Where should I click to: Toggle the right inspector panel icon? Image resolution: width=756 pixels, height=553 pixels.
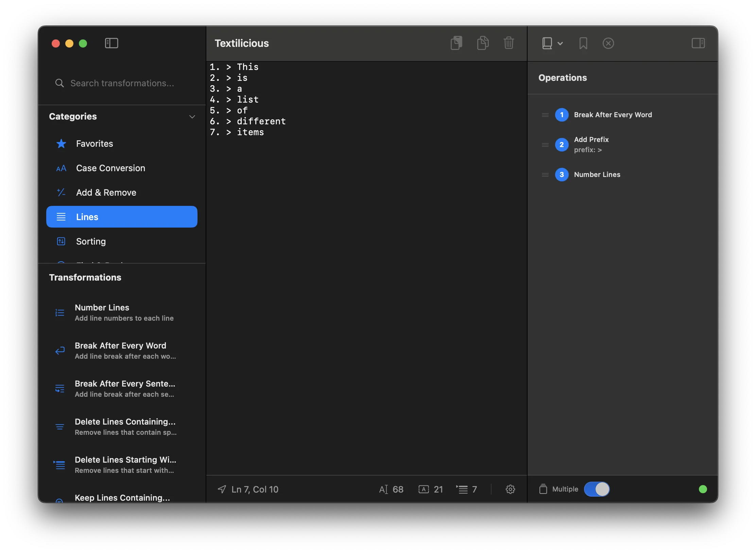coord(698,43)
